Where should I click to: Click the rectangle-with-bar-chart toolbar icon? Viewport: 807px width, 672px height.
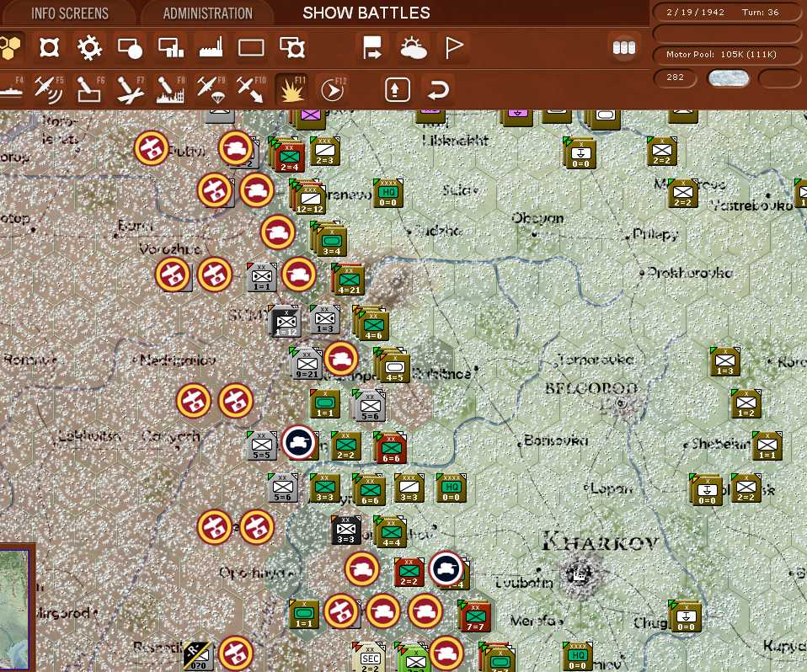(171, 48)
